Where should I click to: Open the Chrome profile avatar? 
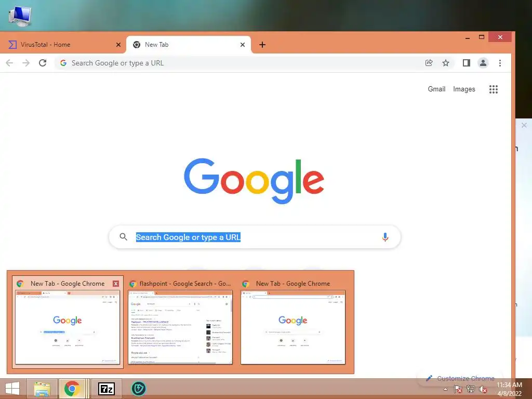click(483, 63)
